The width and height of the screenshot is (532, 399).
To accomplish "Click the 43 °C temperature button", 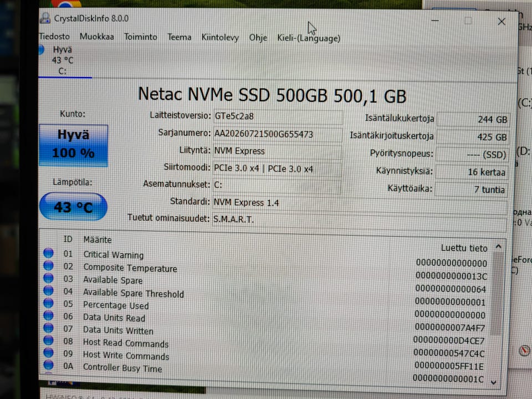I will (73, 207).
